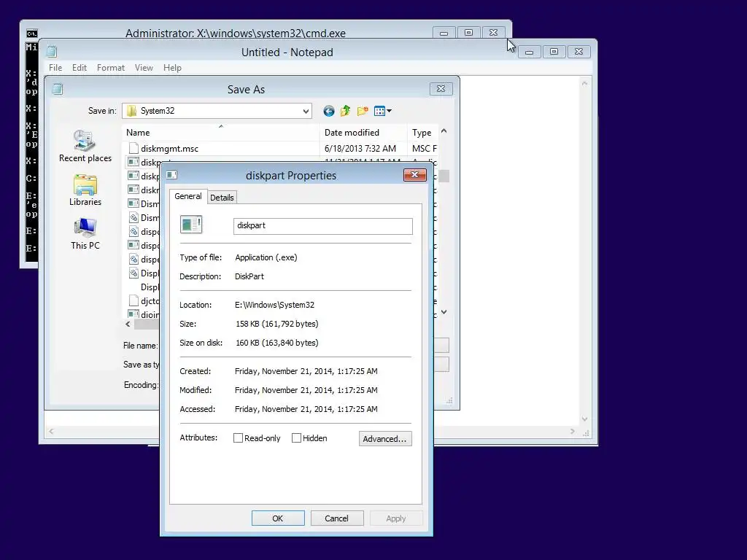
Task: Maximize the cmd.exe window
Action: (x=468, y=32)
